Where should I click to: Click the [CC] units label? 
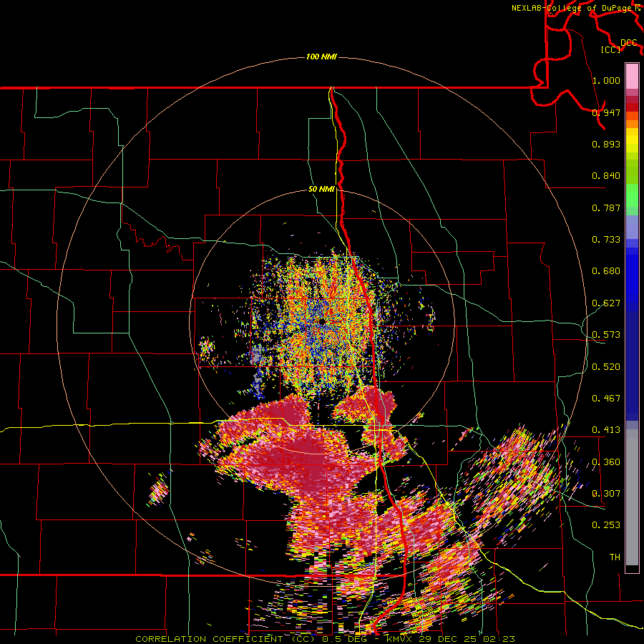point(610,49)
